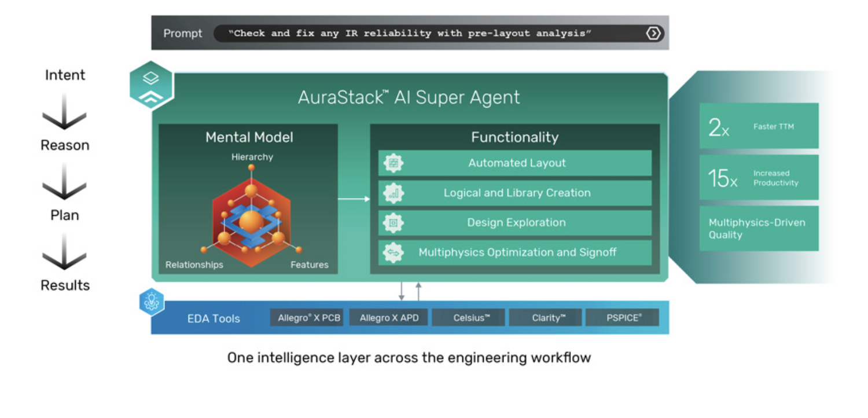Click the 15x Increased Productivity card
868x418 pixels.
[759, 177]
